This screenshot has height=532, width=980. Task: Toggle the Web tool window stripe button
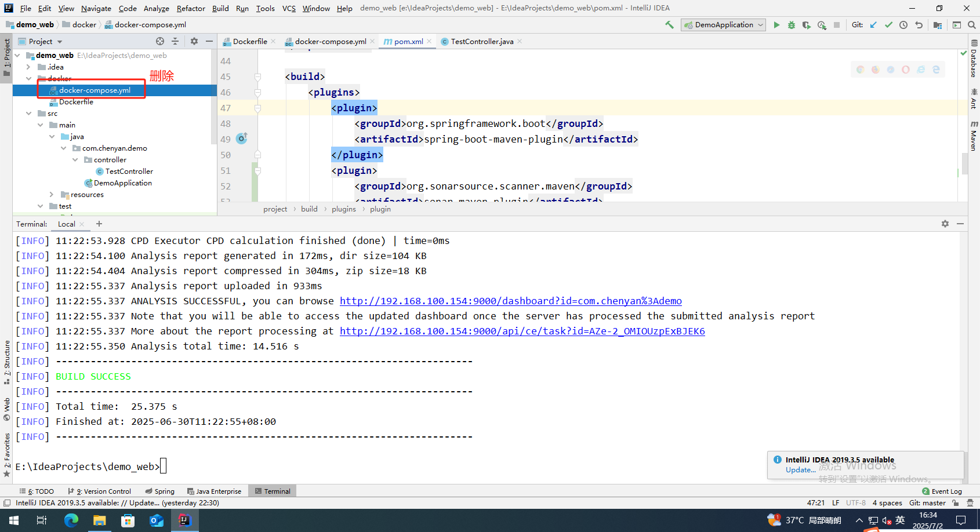click(x=7, y=409)
